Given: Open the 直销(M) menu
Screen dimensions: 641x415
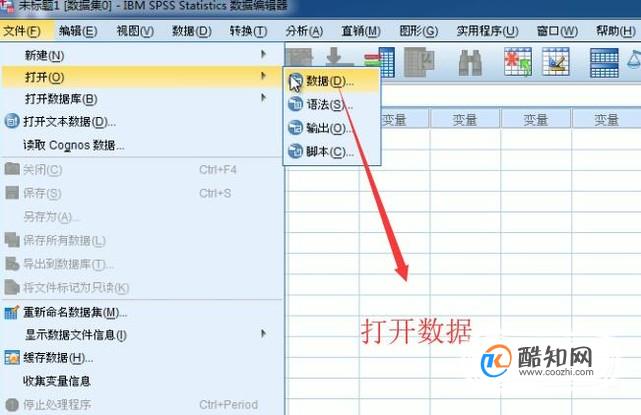Looking at the screenshot, I should pyautogui.click(x=361, y=31).
